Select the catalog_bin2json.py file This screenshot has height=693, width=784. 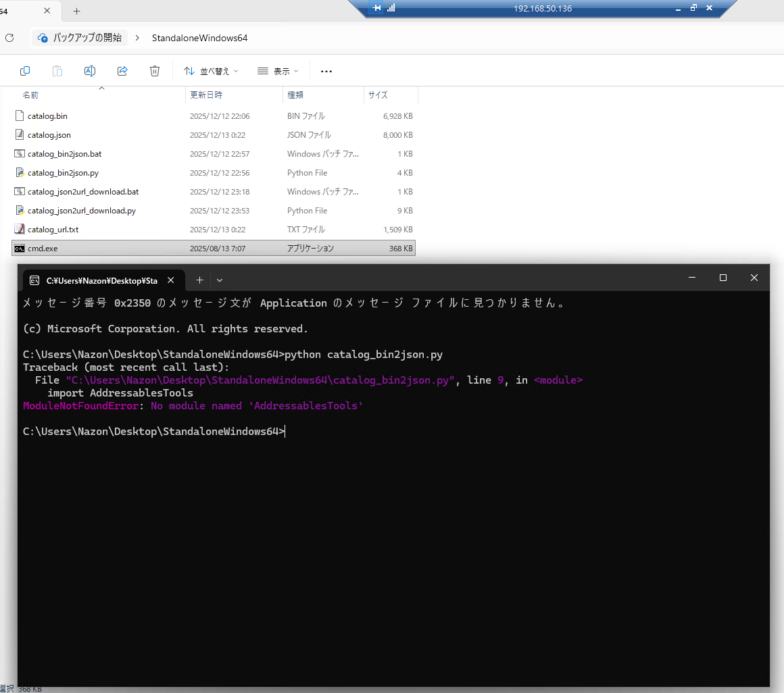coord(63,173)
